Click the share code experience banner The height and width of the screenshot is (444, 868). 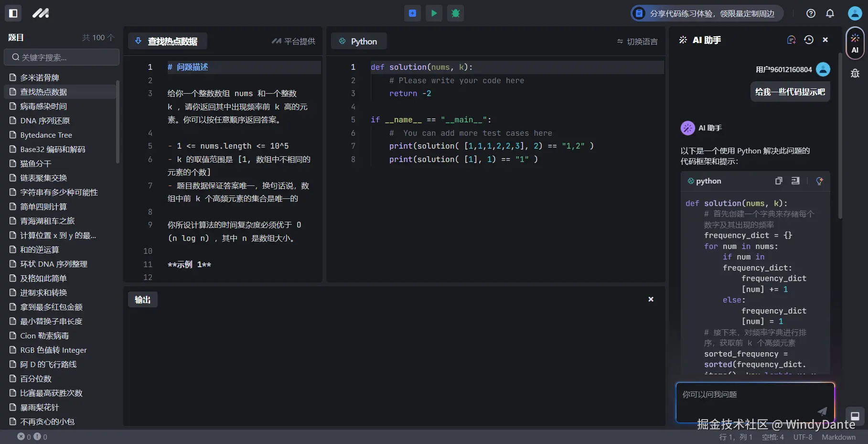click(707, 13)
